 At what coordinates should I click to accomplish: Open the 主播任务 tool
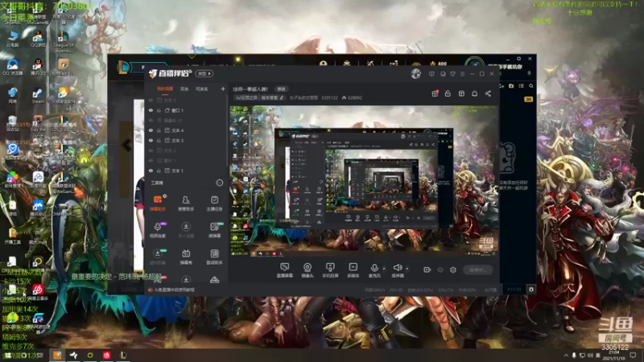pyautogui.click(x=214, y=204)
